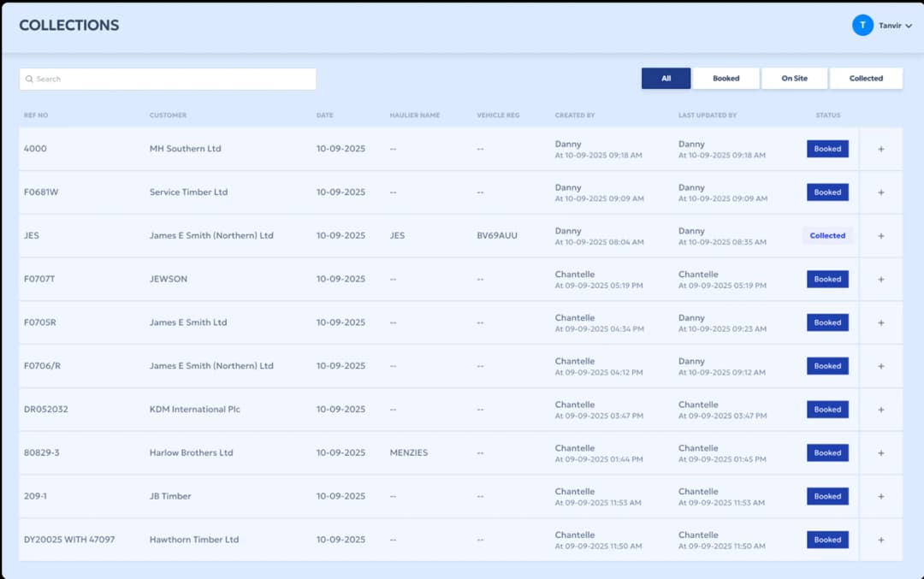Click plus icon for KDM International row
This screenshot has width=924, height=579.
880,410
